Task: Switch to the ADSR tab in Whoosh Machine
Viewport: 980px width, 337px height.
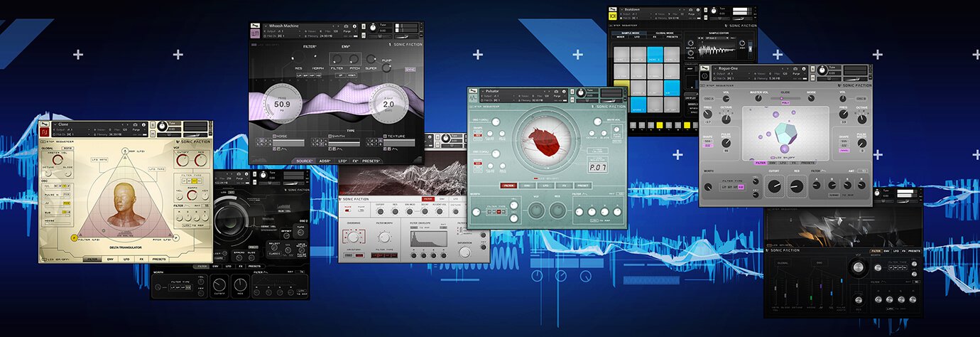Action: click(x=325, y=161)
